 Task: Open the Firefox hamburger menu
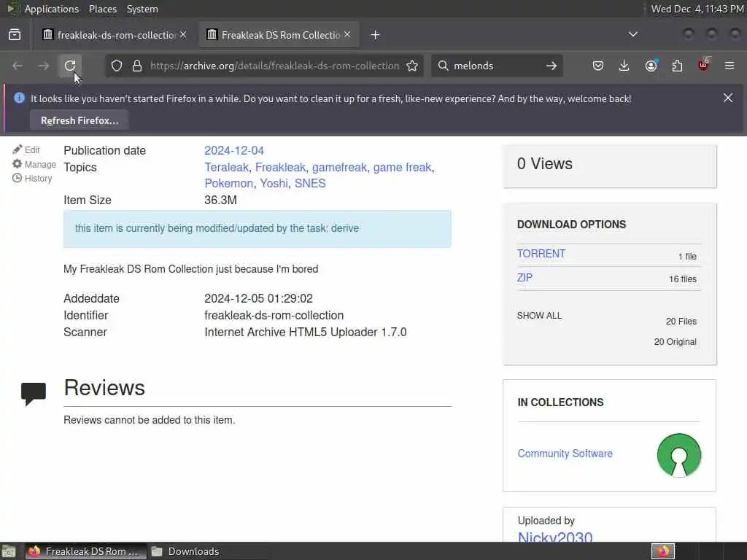729,66
